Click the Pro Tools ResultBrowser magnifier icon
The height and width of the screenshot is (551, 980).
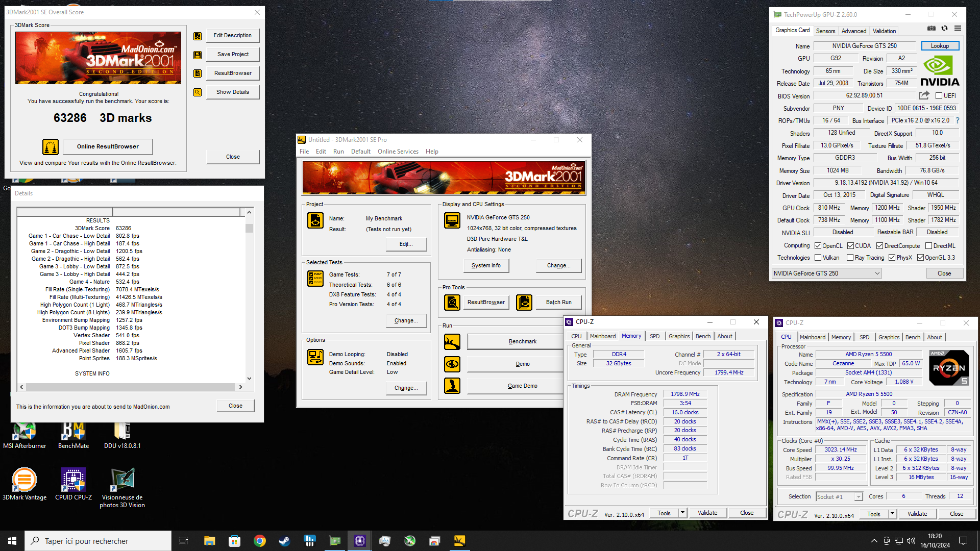click(x=452, y=303)
